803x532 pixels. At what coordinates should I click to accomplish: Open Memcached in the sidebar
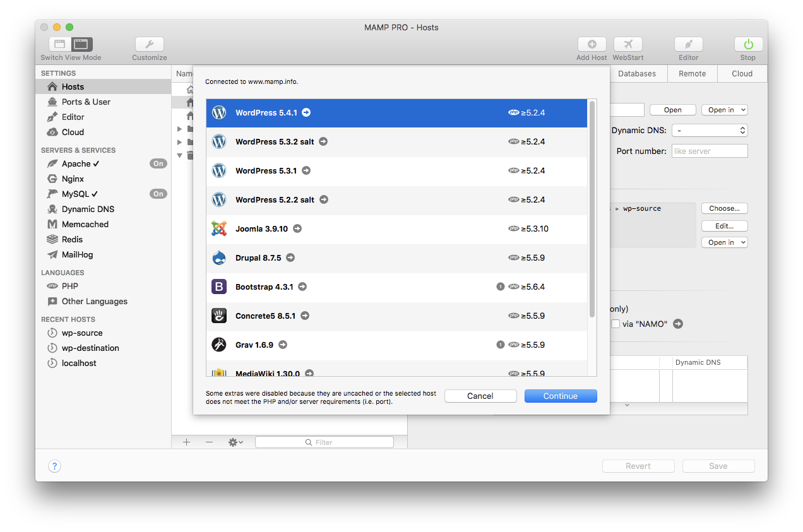[104, 225]
